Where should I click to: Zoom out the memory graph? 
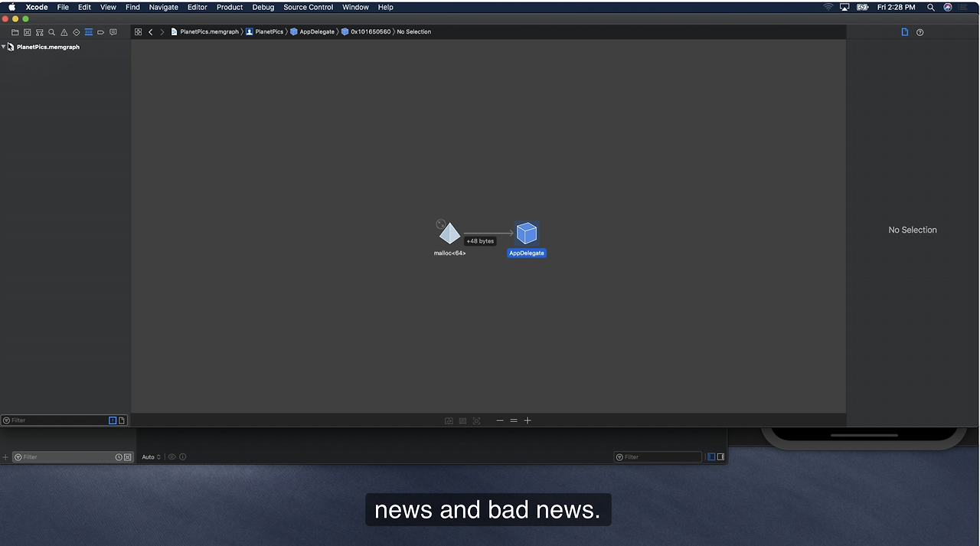[x=500, y=420]
